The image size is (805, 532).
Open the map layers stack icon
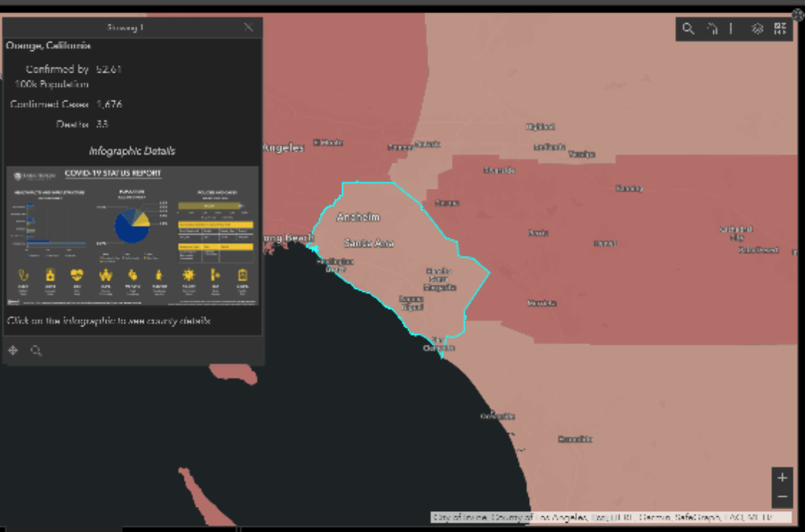click(757, 29)
